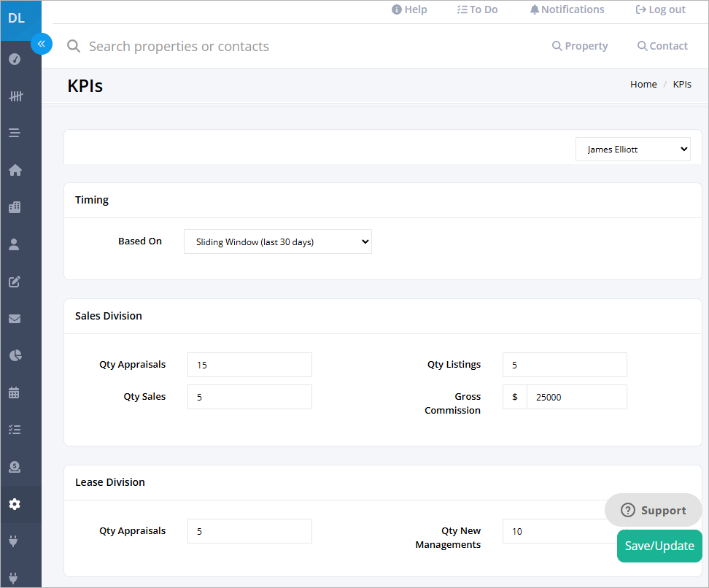This screenshot has width=709, height=588.
Task: Toggle the Property search filter
Action: [x=580, y=45]
